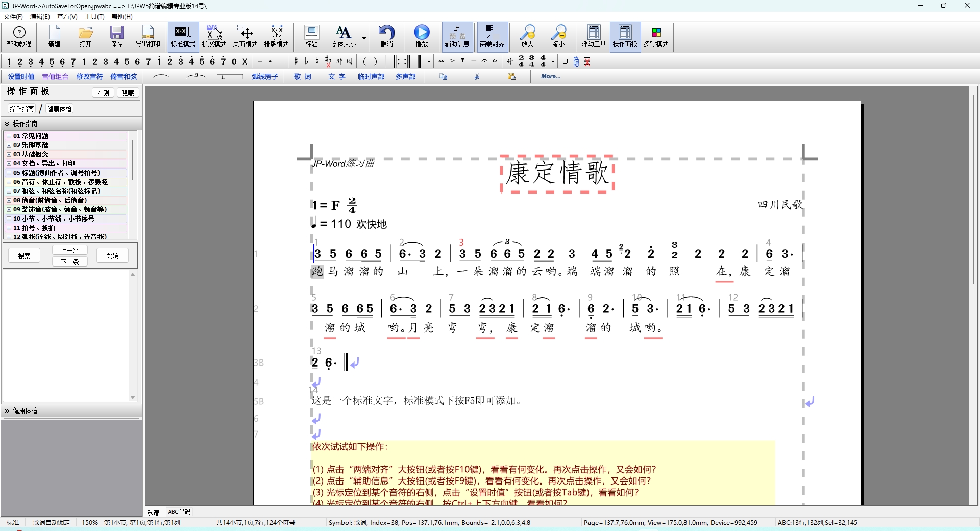Expand tree item 04 文档、导出、打印
Screen dimensions: 980x531
point(9,163)
